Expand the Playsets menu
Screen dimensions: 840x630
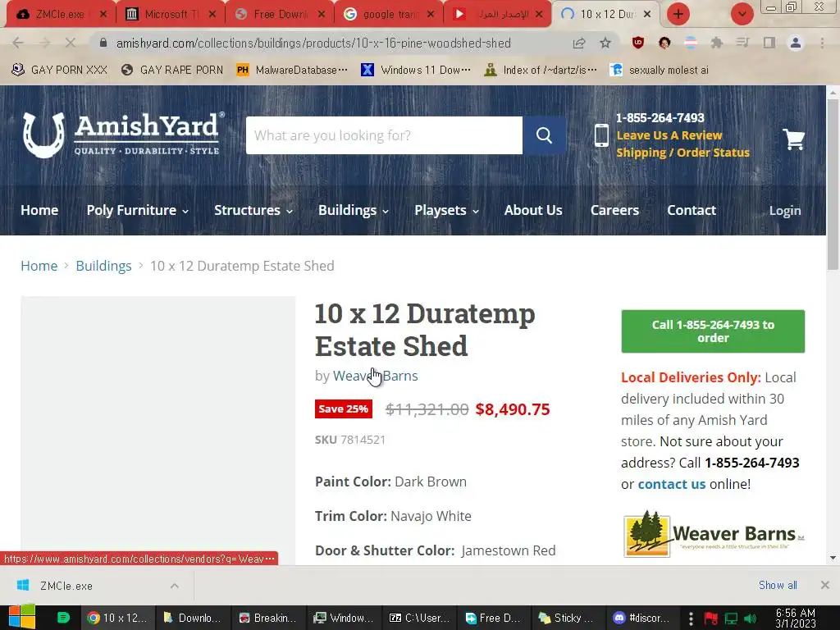click(447, 210)
